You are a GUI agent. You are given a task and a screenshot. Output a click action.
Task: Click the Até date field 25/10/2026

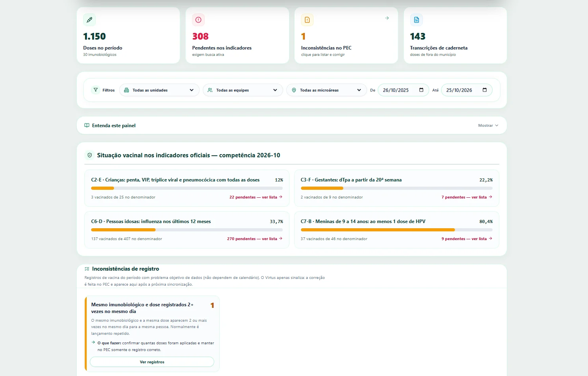(x=467, y=90)
